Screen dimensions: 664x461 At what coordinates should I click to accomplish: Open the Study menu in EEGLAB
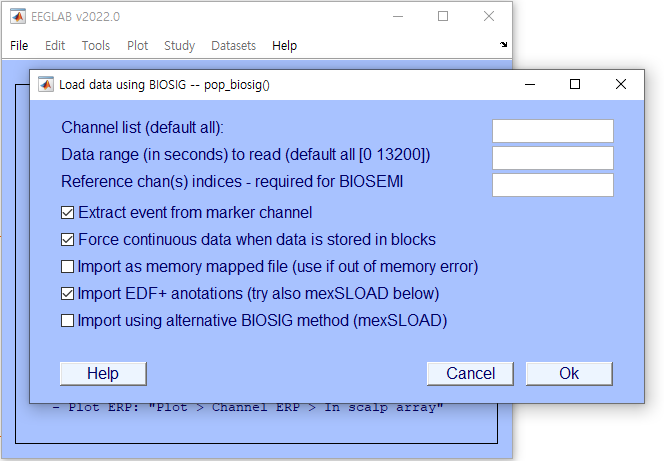[180, 45]
